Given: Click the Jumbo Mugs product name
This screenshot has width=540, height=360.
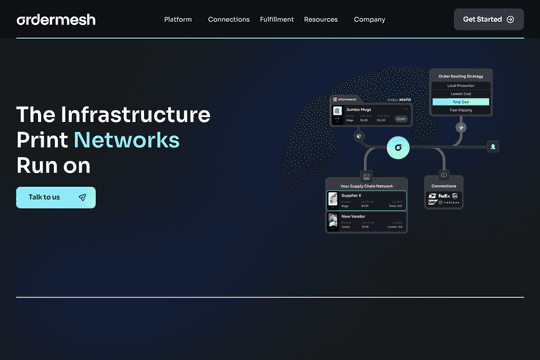Looking at the screenshot, I should click(359, 110).
